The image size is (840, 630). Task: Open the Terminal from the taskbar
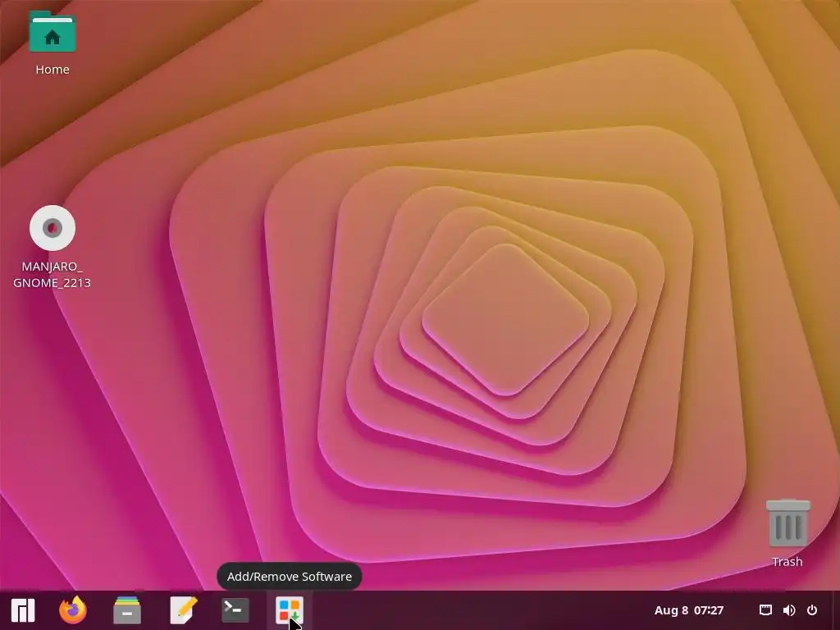pos(235,610)
